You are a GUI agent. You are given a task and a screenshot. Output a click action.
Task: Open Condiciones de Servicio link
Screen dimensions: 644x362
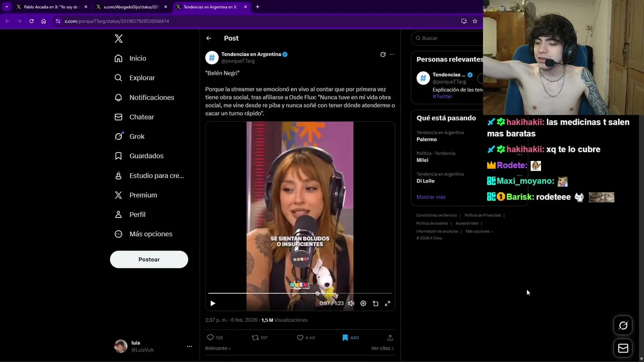click(436, 215)
